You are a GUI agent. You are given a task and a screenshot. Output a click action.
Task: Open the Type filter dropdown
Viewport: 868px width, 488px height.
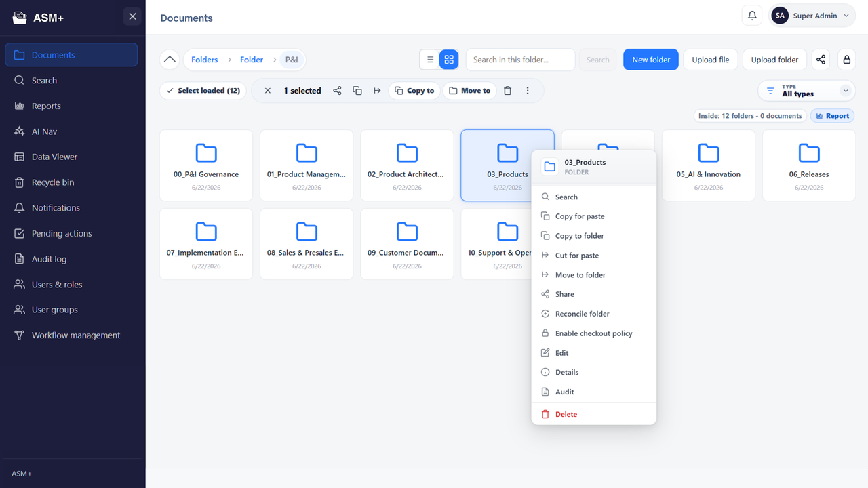[806, 91]
